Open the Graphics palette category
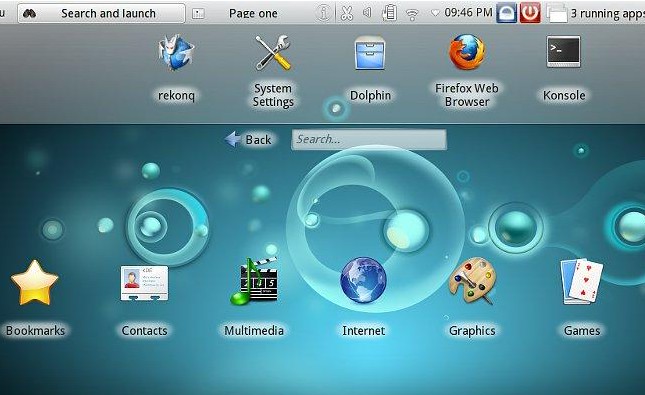Image resolution: width=645 pixels, height=395 pixels. tap(472, 281)
